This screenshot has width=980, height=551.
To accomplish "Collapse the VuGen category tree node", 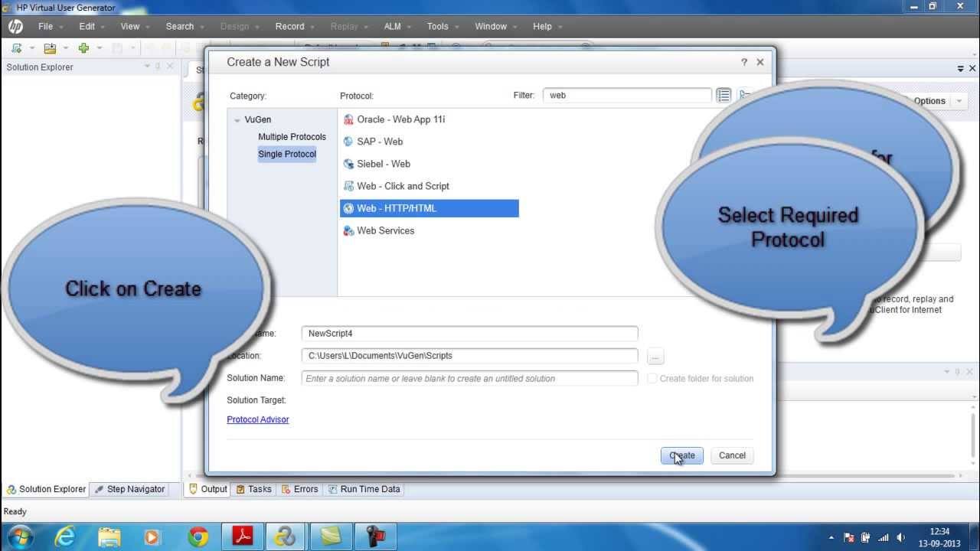I will coord(237,120).
